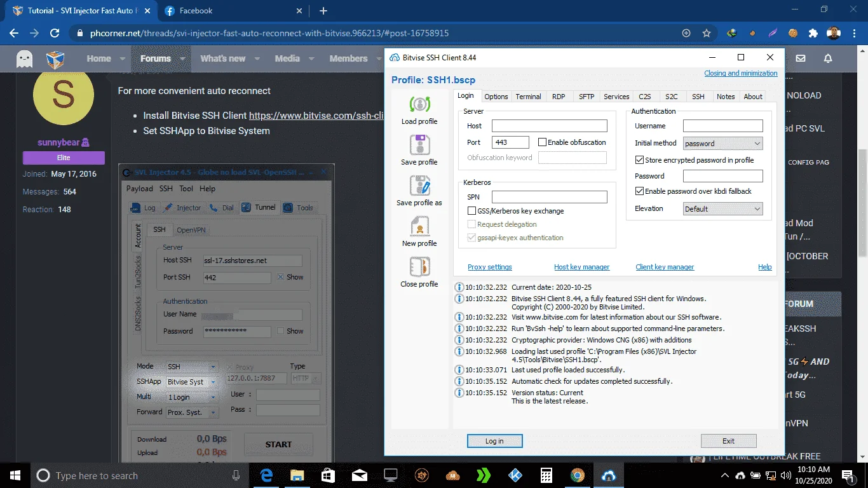Click the New profile icon

419,226
